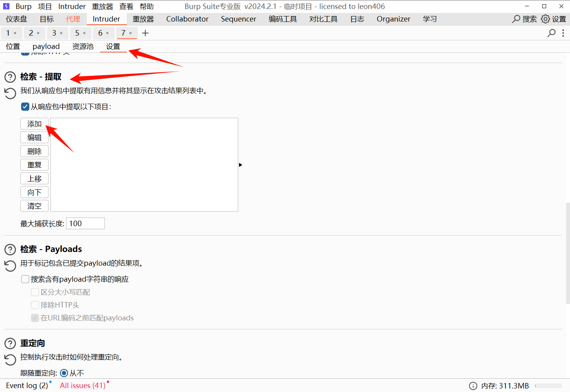Switch to 代理 tab
Viewport: 570px width, 392px height.
click(73, 19)
